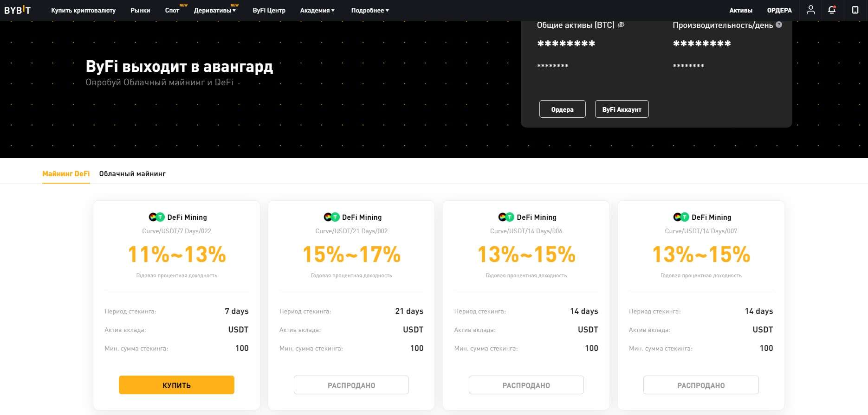This screenshot has width=868, height=415.
Task: Click coin icon of Curve/USDT/14 Days/006 card
Action: tap(506, 217)
